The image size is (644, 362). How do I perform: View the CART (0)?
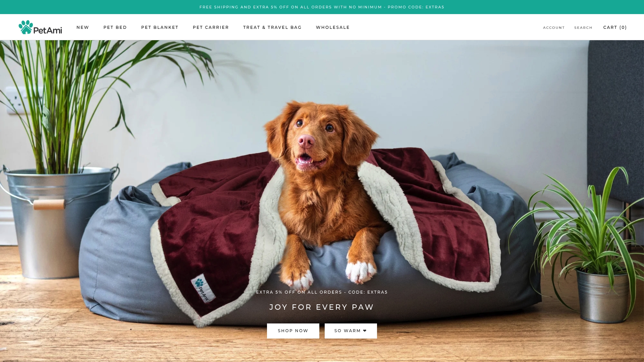(x=615, y=27)
